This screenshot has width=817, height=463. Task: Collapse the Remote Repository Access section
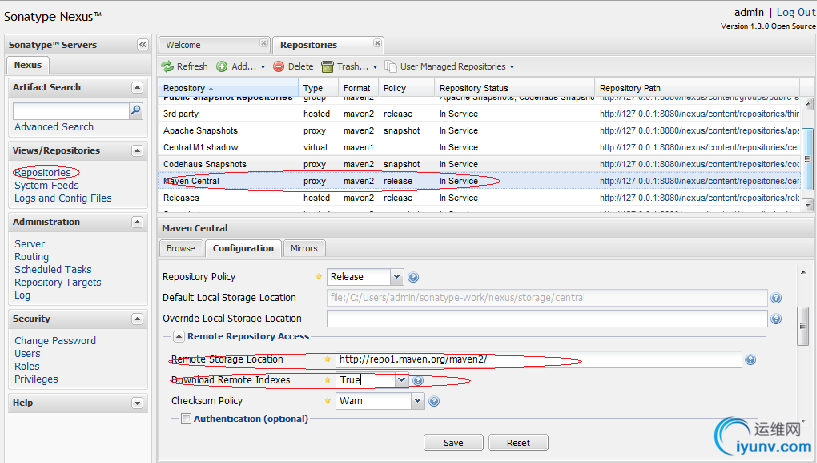click(179, 336)
